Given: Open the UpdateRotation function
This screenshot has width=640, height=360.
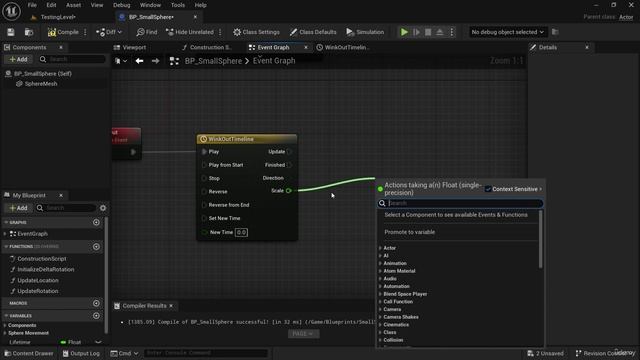Looking at the screenshot, I should point(38,291).
